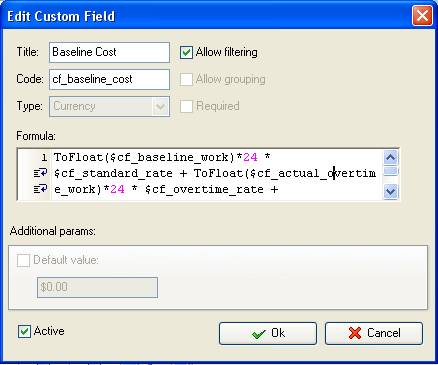Click the first line-wrap arrow icon in formula gutter
The height and width of the screenshot is (365, 438).
tap(40, 173)
